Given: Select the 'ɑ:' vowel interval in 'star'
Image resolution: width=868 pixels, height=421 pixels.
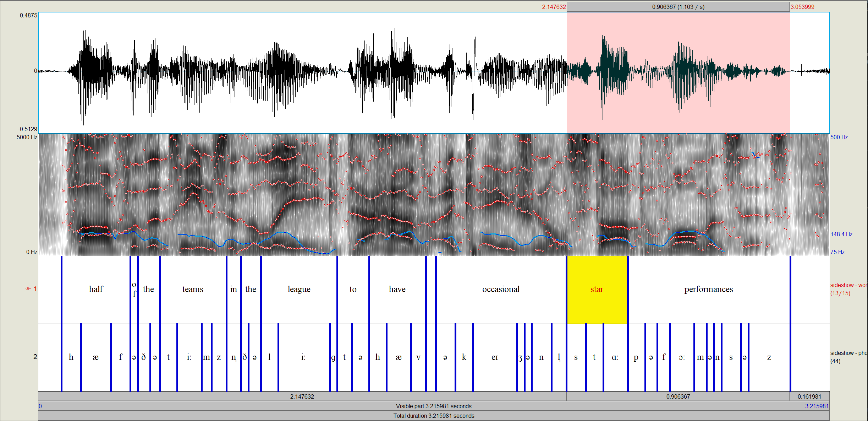Looking at the screenshot, I should pos(615,357).
